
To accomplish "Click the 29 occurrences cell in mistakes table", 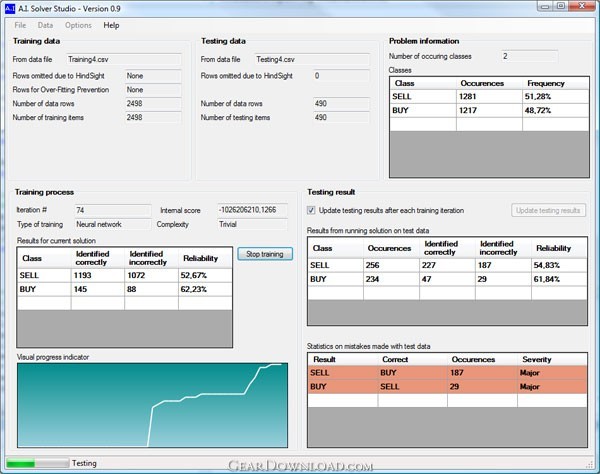I will click(x=482, y=387).
